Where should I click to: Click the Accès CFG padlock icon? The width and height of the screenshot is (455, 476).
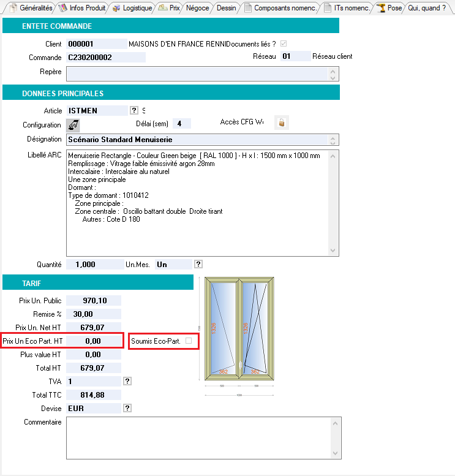(x=281, y=123)
